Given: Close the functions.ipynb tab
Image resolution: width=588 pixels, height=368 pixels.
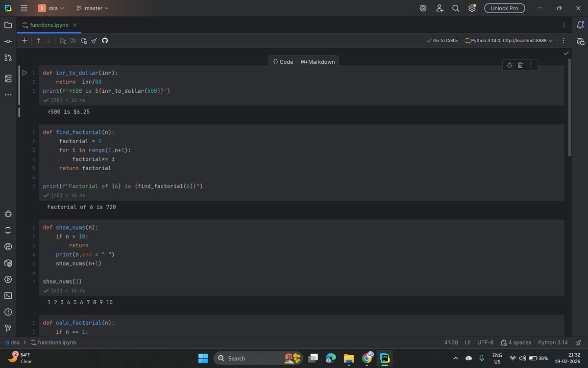Looking at the screenshot, I should click(x=74, y=25).
